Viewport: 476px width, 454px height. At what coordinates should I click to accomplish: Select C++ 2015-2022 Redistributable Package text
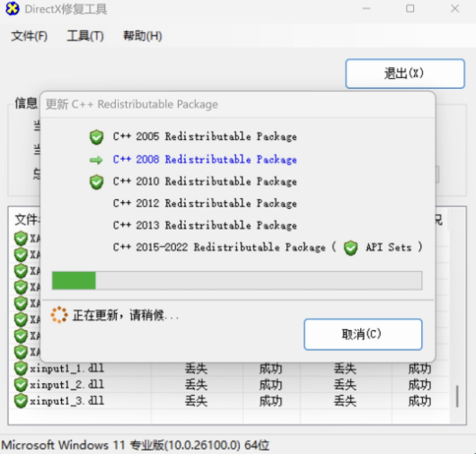[x=219, y=248]
